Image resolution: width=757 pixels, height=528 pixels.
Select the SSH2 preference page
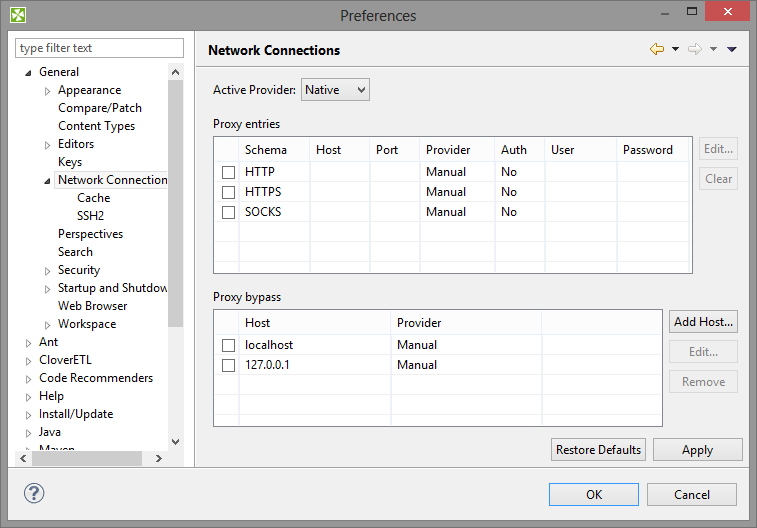91,216
